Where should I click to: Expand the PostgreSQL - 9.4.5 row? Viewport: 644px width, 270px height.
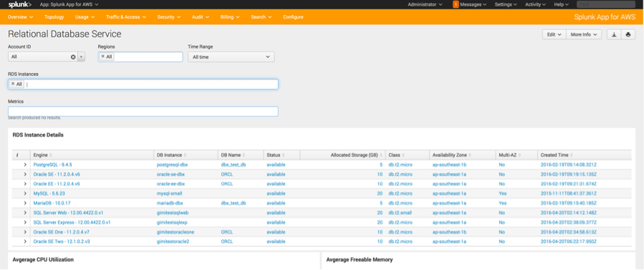(25, 165)
